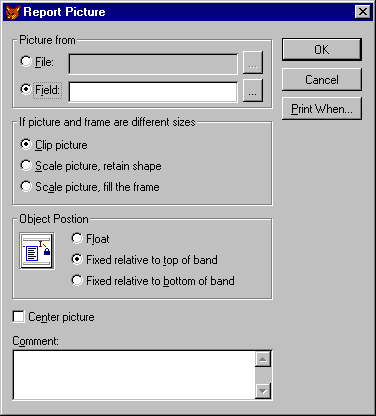Confirm with the OK button
The height and width of the screenshot is (416, 376).
coord(322,50)
